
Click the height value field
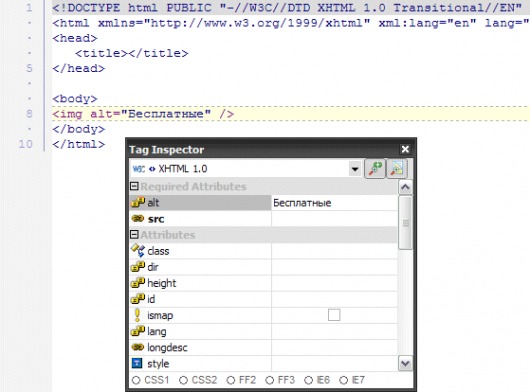click(334, 283)
